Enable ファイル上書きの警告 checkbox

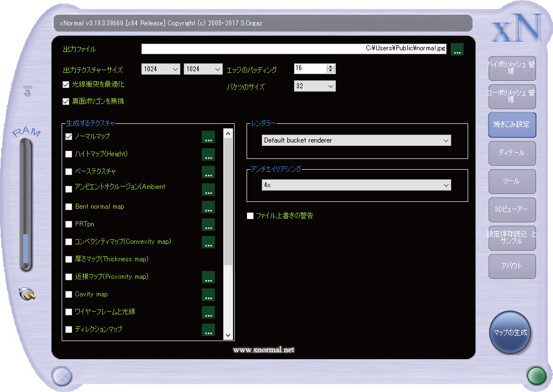tap(250, 216)
